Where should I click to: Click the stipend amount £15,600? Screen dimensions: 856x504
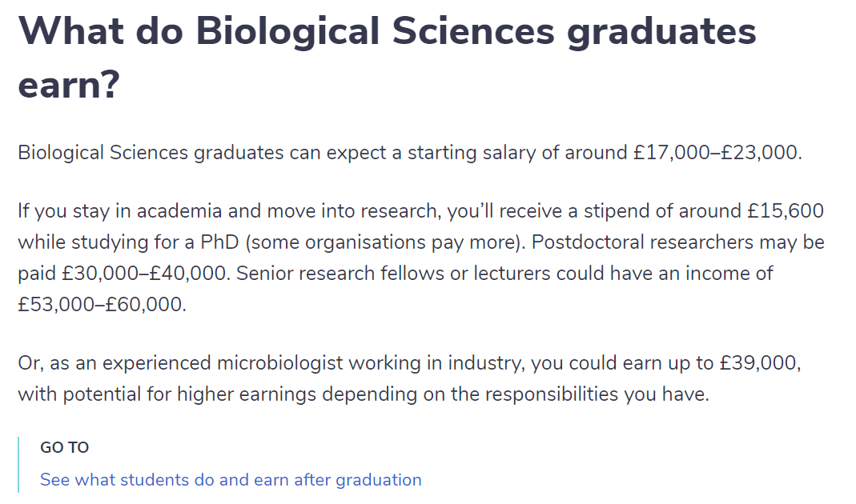[x=785, y=211]
